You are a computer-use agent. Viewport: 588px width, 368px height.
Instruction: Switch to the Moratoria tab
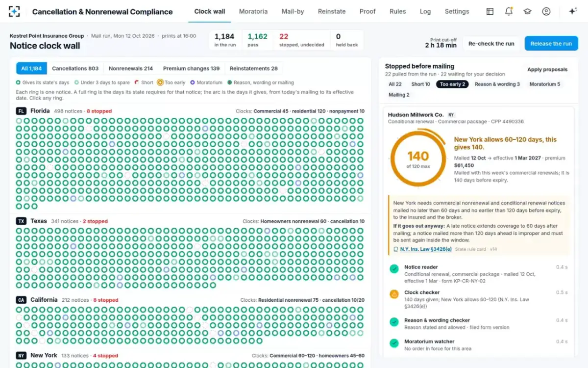pyautogui.click(x=253, y=11)
